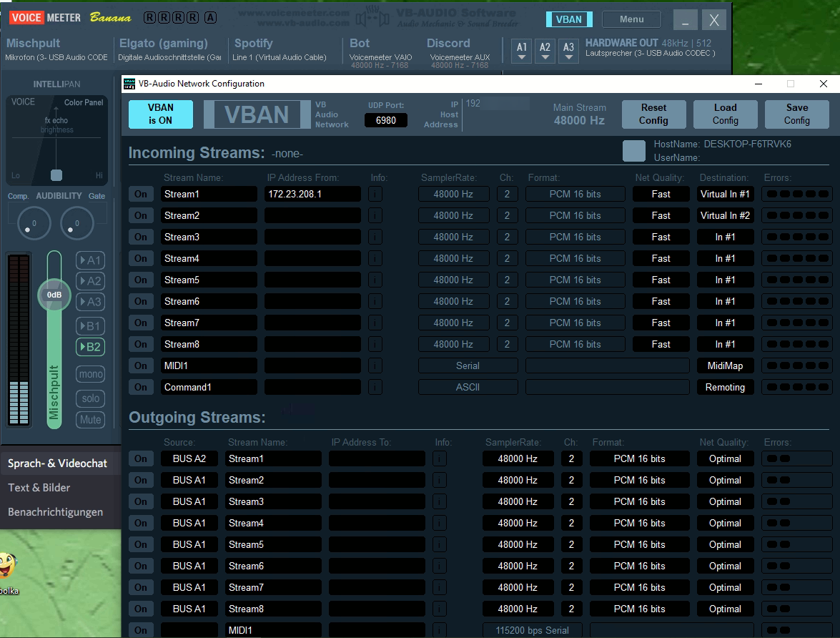Open A2 hardware out device dropdown
The image size is (840, 638).
[545, 51]
